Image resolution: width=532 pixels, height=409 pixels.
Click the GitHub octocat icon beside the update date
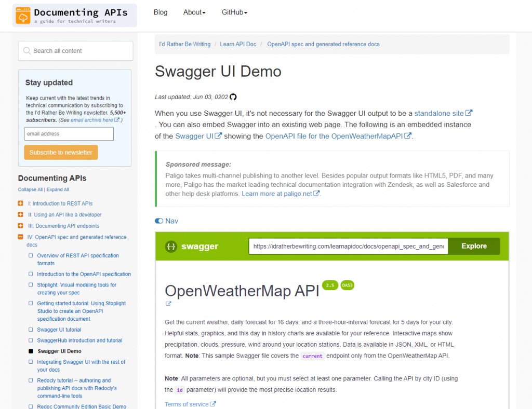coord(233,97)
